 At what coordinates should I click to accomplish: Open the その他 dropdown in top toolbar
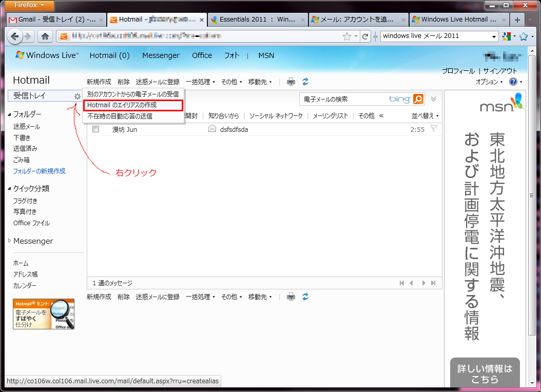tap(231, 82)
